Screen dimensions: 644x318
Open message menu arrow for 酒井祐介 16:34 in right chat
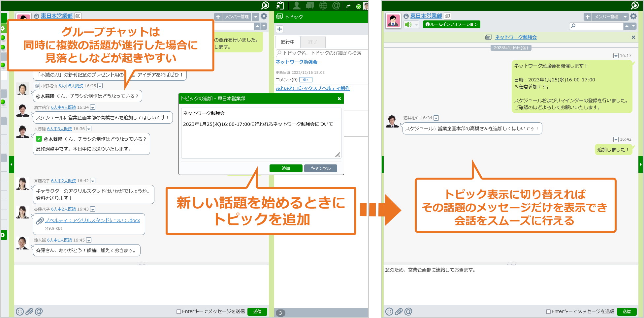pyautogui.click(x=436, y=118)
